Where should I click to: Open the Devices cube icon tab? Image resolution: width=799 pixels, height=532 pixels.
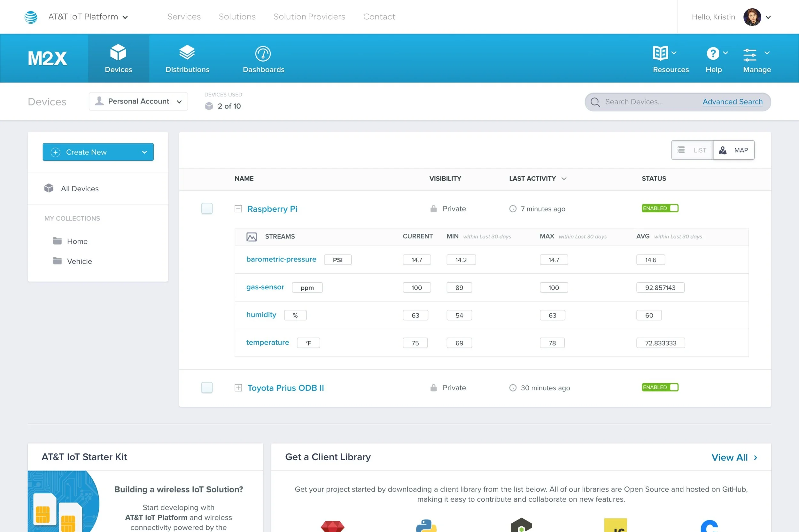[118, 53]
